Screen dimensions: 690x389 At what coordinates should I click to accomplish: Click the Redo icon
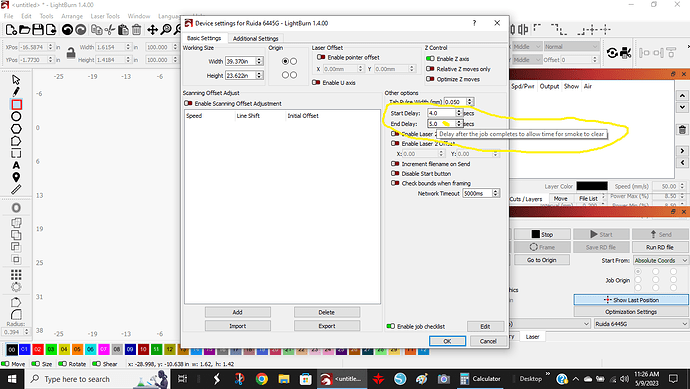point(81,29)
